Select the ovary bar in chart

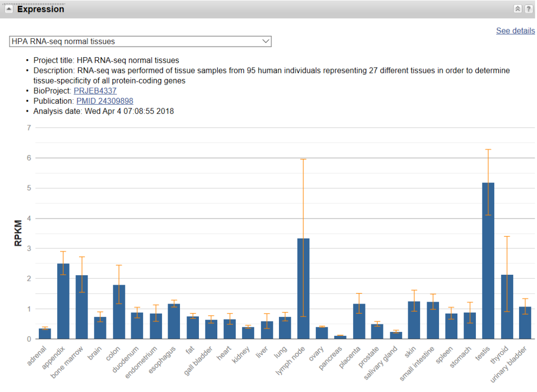coord(322,333)
